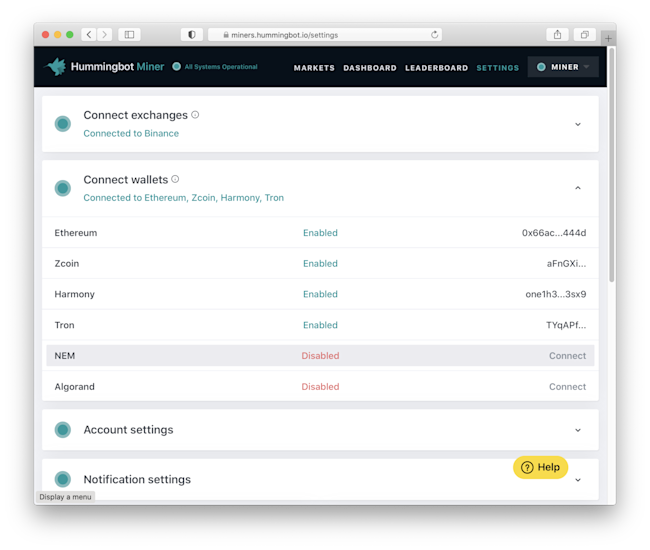Viewport: 650px width, 550px height.
Task: Click the avatar dot beside the MINER label
Action: click(541, 67)
